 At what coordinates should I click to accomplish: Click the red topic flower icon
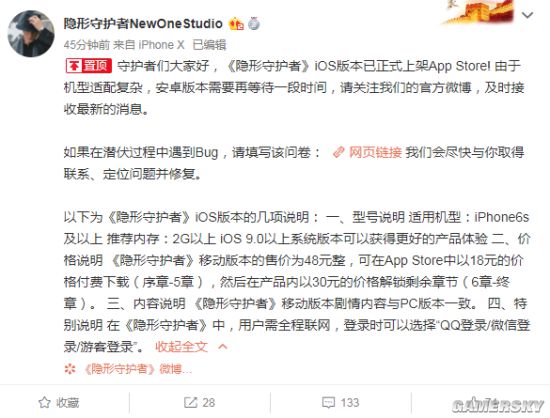tap(70, 369)
